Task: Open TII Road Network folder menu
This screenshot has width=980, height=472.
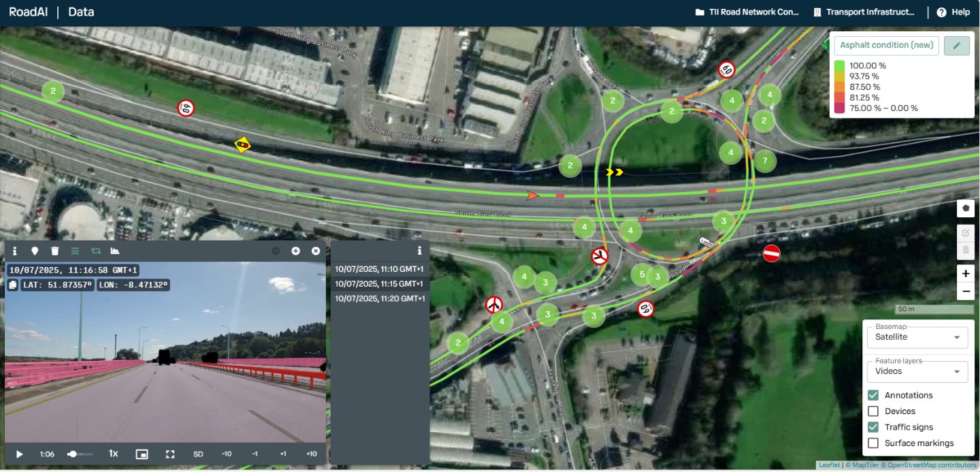Action: (x=747, y=12)
